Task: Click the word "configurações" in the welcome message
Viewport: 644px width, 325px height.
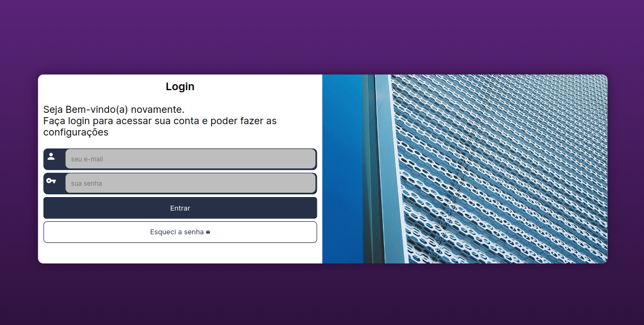Action: click(x=76, y=132)
